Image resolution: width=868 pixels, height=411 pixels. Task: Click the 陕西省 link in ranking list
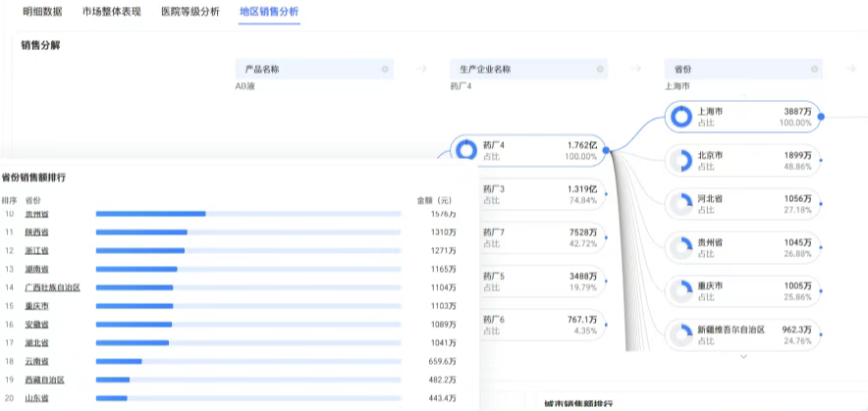pos(38,231)
